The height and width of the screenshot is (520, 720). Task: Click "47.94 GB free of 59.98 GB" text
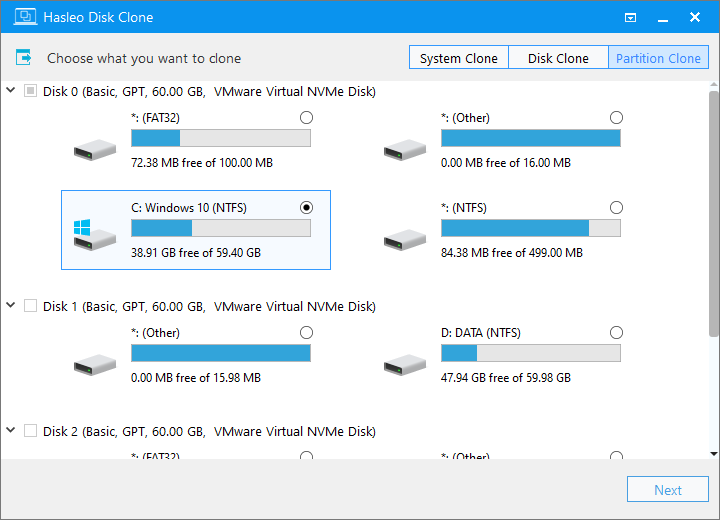tap(506, 378)
